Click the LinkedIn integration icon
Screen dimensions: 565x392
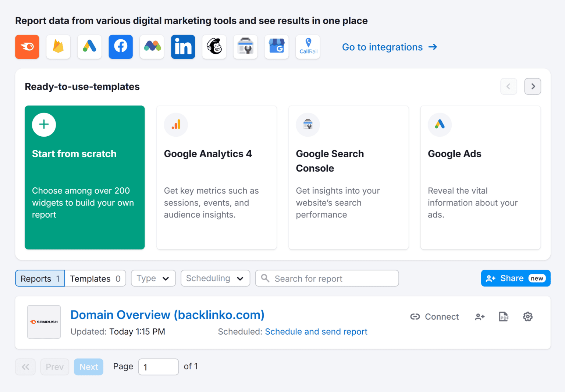[183, 47]
